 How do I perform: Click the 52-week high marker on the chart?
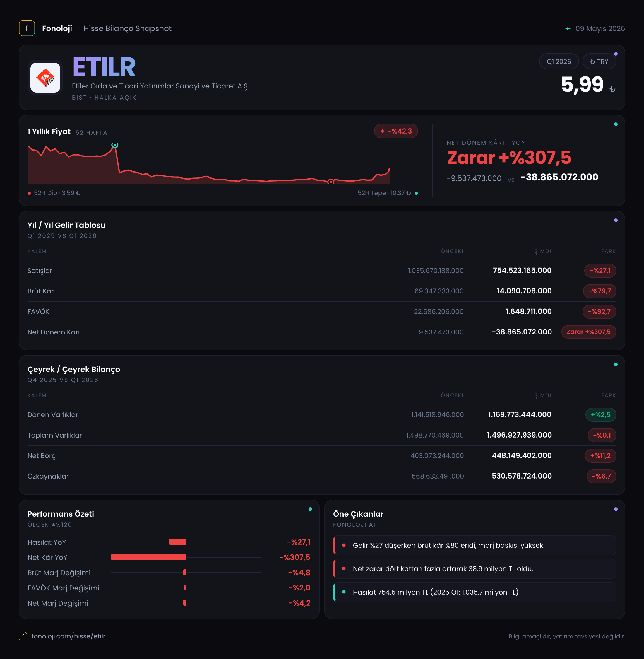pos(115,145)
